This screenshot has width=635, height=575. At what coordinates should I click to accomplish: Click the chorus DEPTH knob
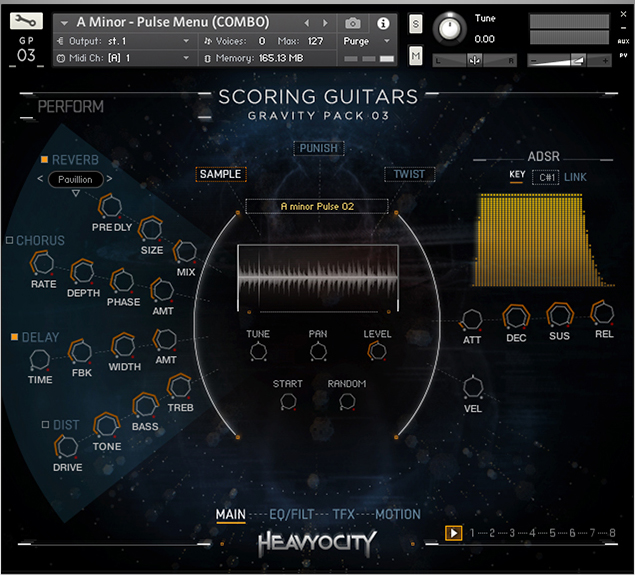83,272
